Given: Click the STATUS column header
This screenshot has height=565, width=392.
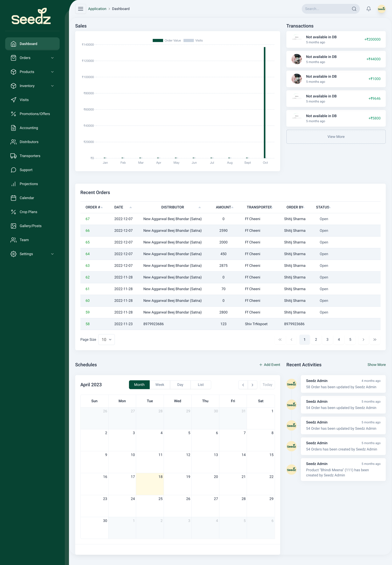Looking at the screenshot, I should point(323,207).
